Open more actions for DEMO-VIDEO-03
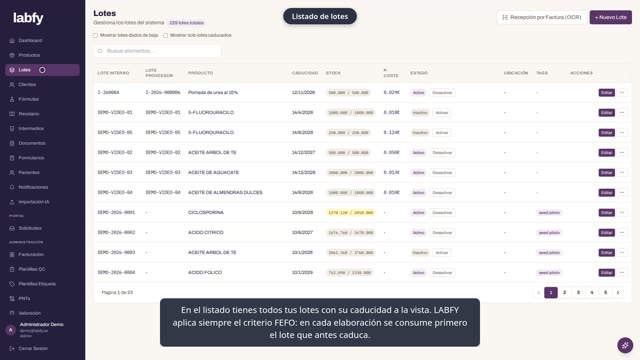Viewport: 640px width, 360px height. [622, 173]
